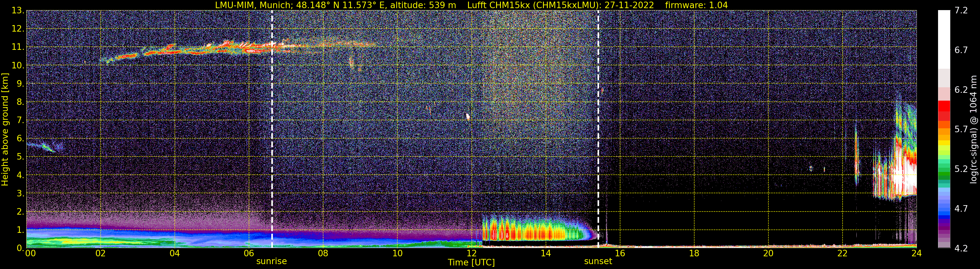Click the height axis tick '8.'
Viewport: 980px width, 269px height.
click(20, 102)
